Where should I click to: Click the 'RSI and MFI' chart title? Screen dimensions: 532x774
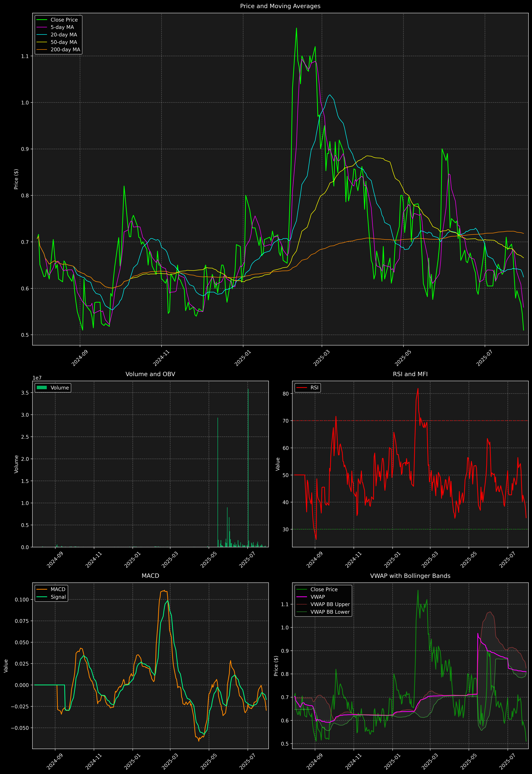pyautogui.click(x=410, y=374)
